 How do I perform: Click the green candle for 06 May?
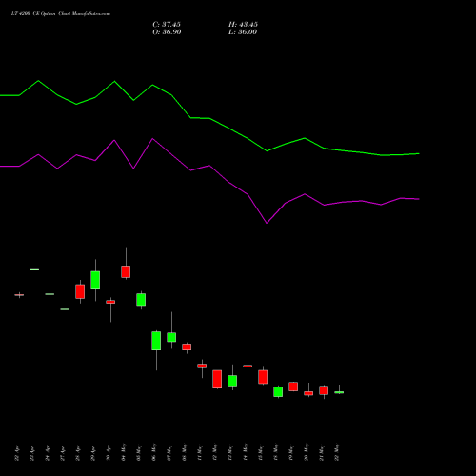click(x=156, y=341)
